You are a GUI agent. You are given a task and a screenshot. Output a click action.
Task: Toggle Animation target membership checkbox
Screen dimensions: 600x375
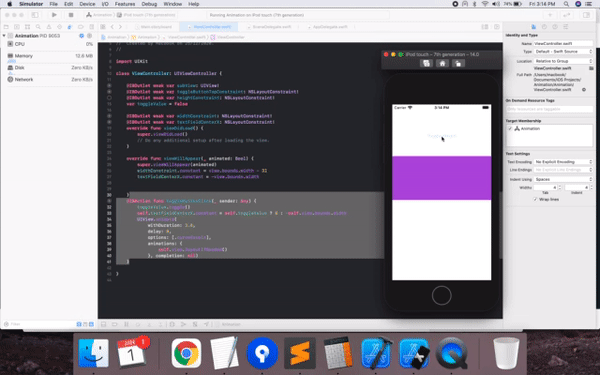pos(510,129)
